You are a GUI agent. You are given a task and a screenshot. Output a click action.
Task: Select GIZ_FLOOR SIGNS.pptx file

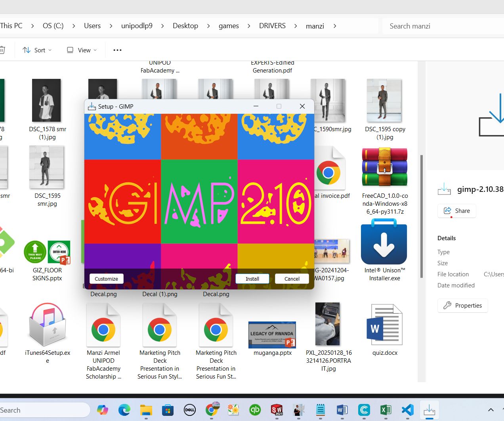tap(47, 252)
